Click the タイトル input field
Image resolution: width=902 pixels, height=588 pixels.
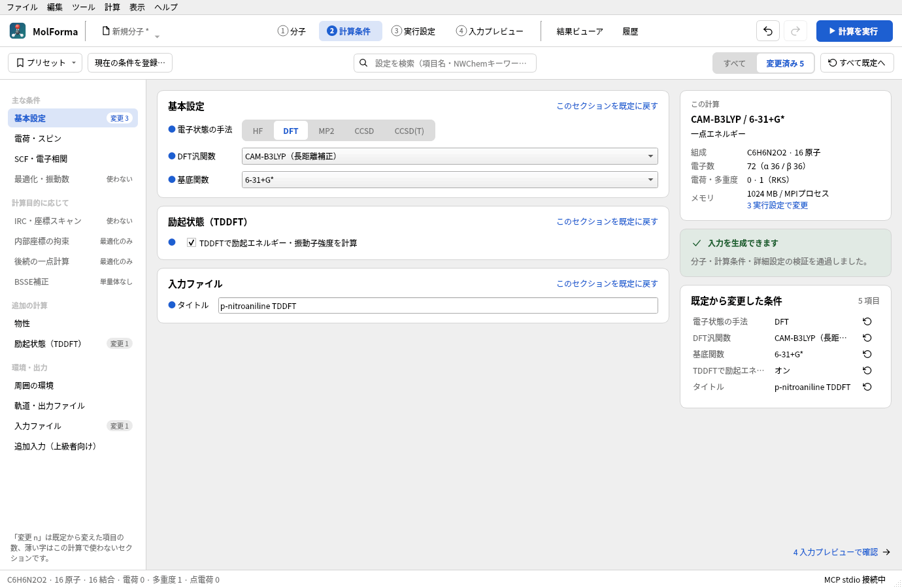438,306
